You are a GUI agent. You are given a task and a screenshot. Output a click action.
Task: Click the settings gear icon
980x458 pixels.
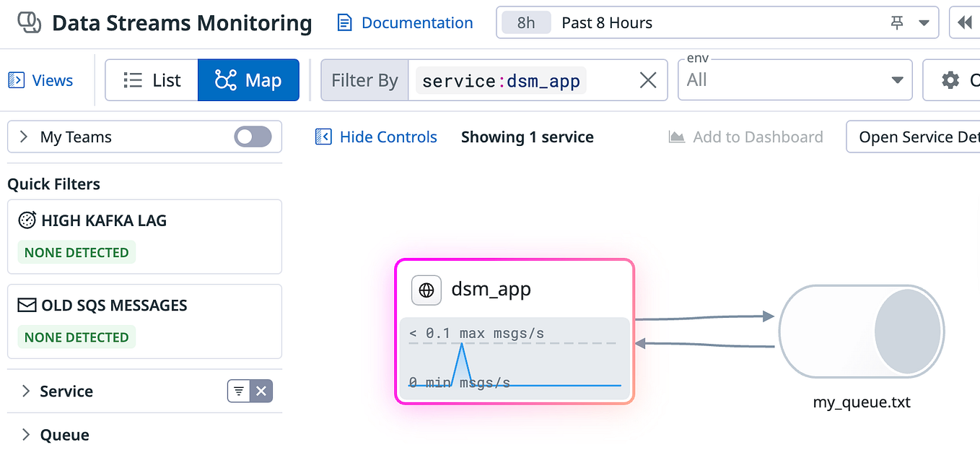[x=950, y=79]
